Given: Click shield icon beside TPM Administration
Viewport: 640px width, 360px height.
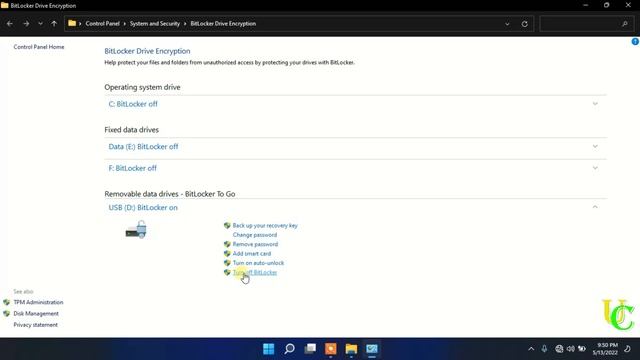Looking at the screenshot, I should pyautogui.click(x=7, y=302).
